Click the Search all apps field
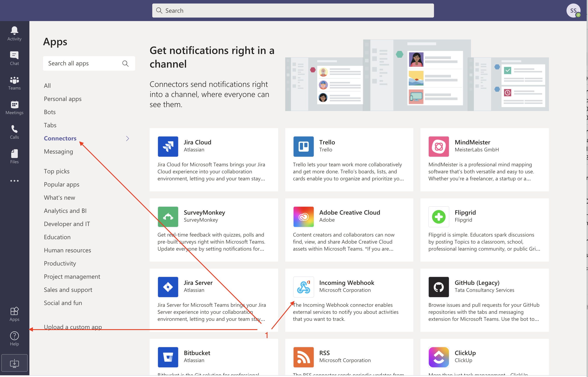 [x=89, y=63]
